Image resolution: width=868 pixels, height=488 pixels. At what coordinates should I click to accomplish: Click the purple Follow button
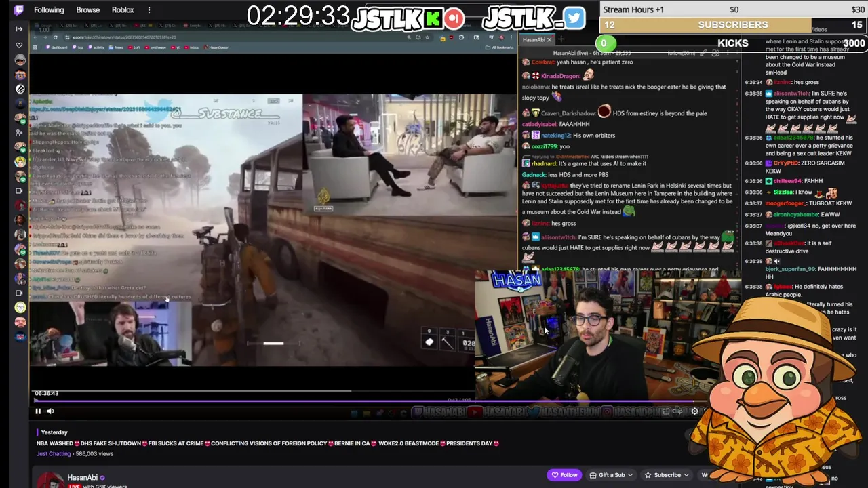point(565,475)
